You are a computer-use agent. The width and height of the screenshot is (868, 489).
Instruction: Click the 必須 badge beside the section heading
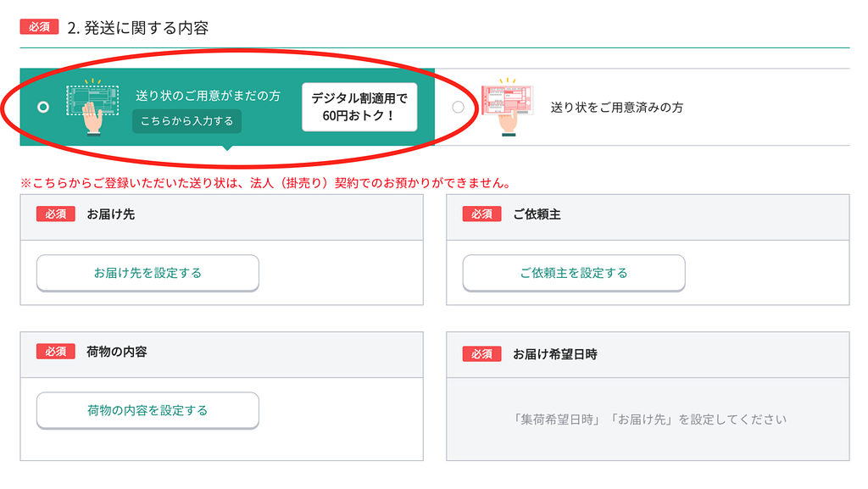click(x=37, y=26)
